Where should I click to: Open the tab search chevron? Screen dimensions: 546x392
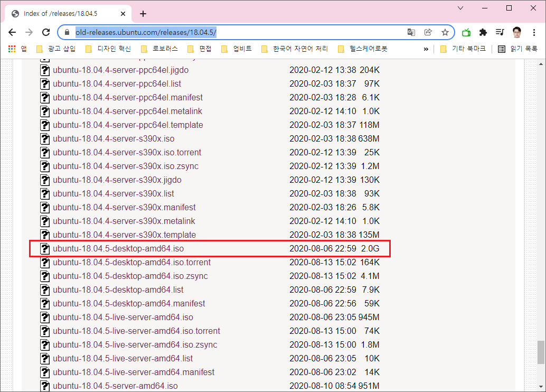[460, 8]
